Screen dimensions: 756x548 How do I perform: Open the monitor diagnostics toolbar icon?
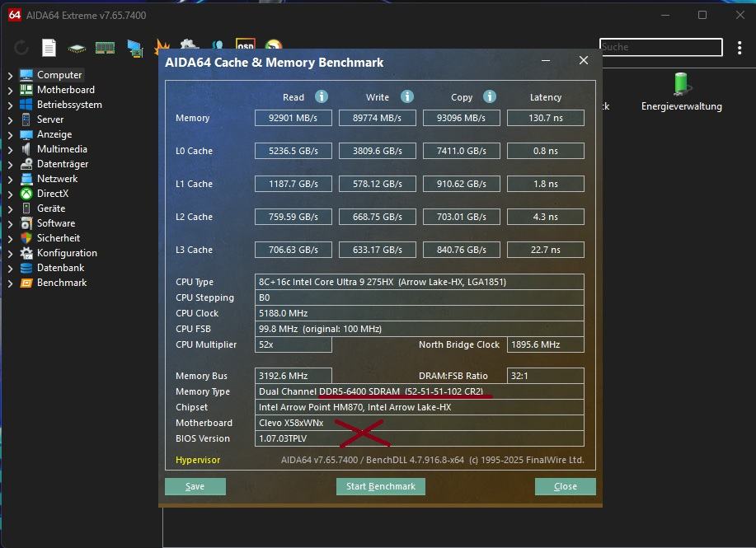click(x=134, y=48)
